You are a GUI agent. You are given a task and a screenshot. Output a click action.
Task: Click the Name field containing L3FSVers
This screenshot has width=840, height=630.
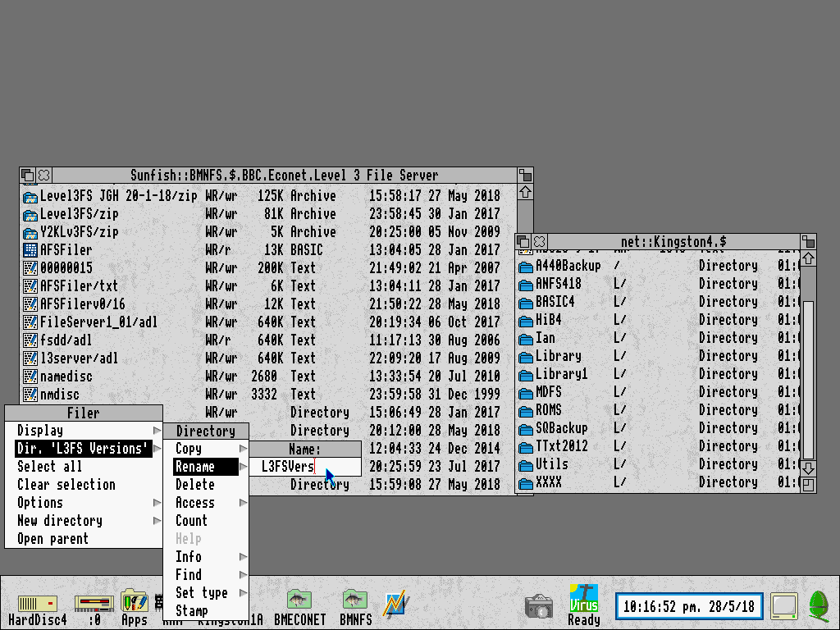tap(305, 466)
